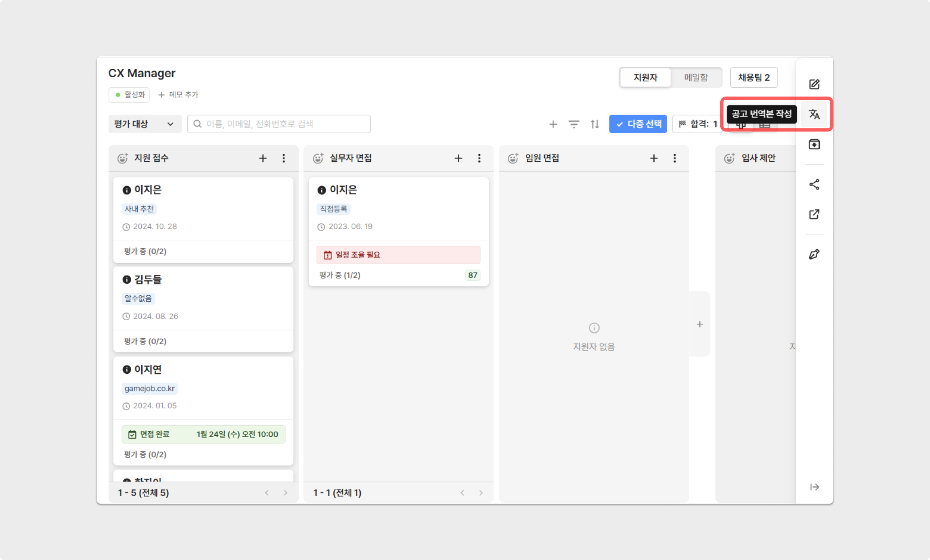
Task: Add applicant to 실무자 면접 column
Action: (458, 158)
